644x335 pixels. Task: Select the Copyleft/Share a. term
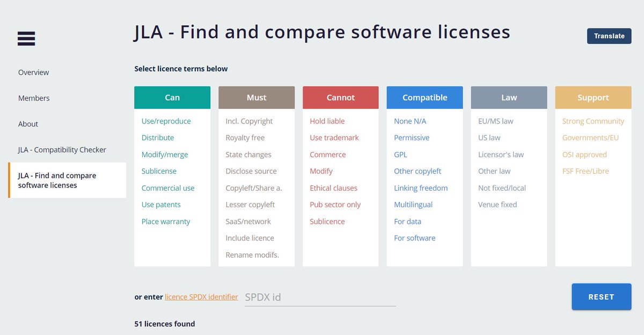tap(254, 188)
